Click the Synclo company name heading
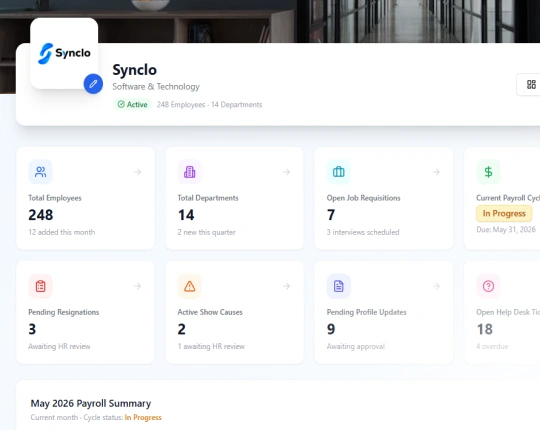Viewport: 540px width, 431px height. click(x=135, y=70)
